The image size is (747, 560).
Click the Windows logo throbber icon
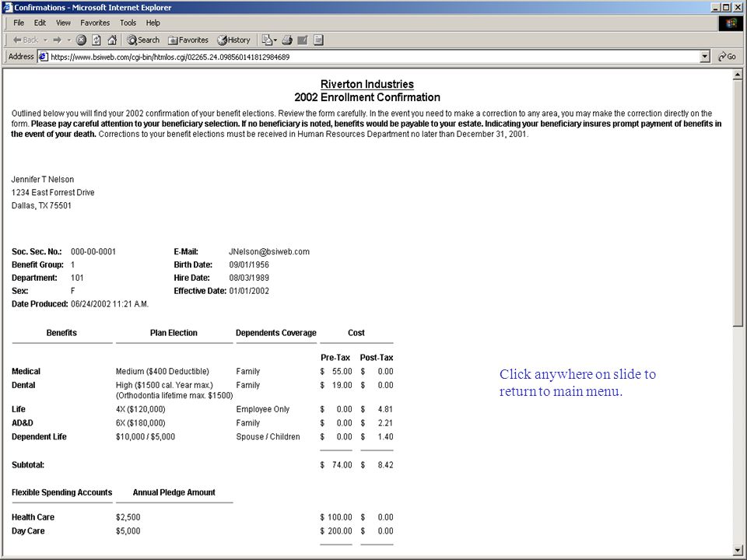click(731, 23)
